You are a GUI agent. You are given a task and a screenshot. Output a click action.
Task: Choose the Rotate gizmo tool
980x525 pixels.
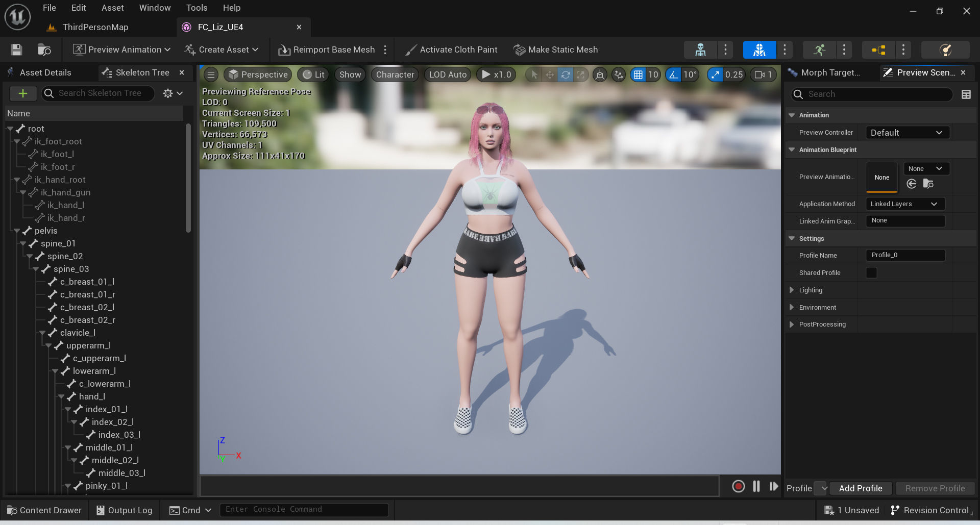pos(566,74)
